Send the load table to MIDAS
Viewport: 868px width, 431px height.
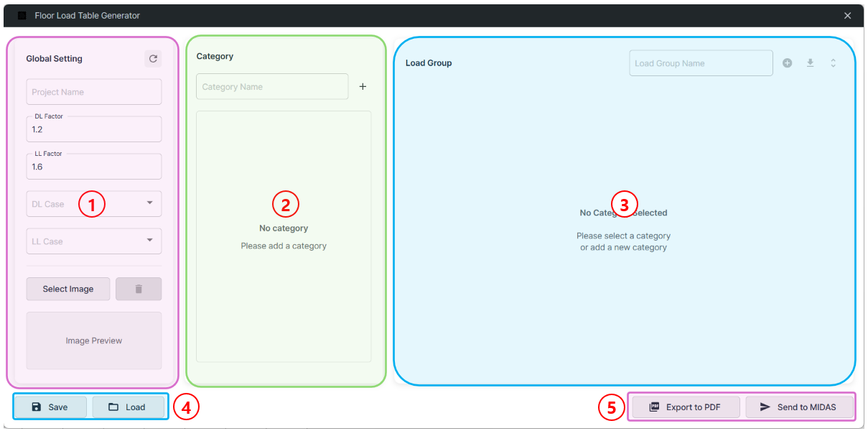(x=799, y=407)
